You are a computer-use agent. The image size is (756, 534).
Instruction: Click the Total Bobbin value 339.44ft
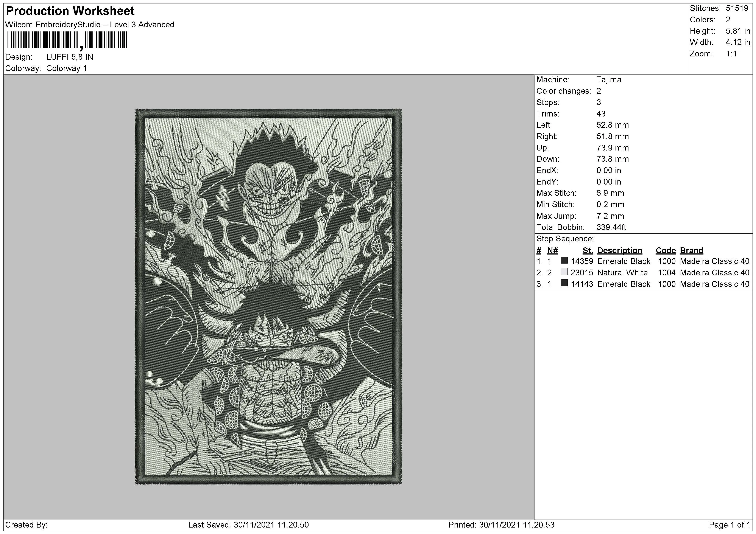click(x=611, y=227)
